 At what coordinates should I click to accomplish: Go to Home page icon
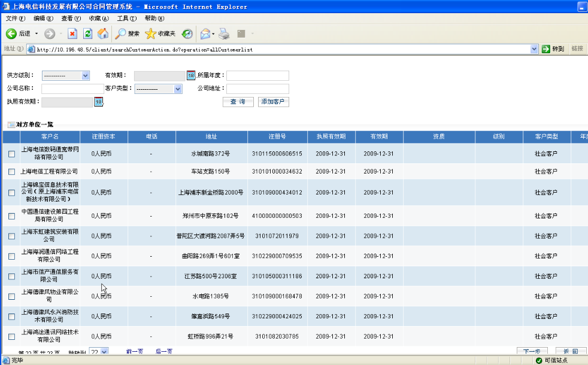(103, 34)
